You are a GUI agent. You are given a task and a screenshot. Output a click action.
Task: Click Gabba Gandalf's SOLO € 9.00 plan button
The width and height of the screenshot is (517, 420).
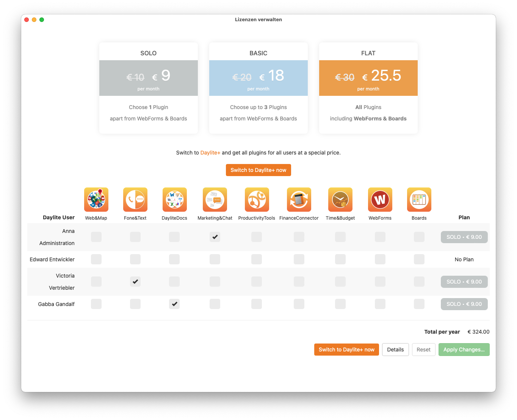pos(464,304)
